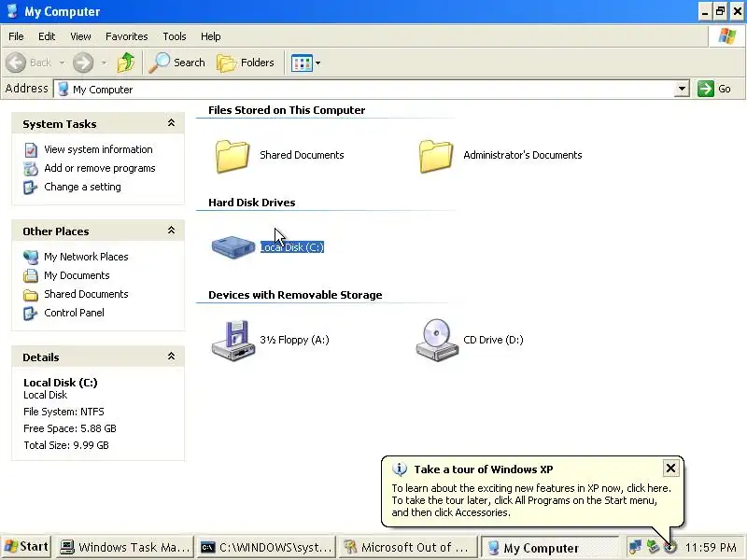The height and width of the screenshot is (560, 747).
Task: Click the Shared Documents sidebar icon
Action: pyautogui.click(x=31, y=295)
